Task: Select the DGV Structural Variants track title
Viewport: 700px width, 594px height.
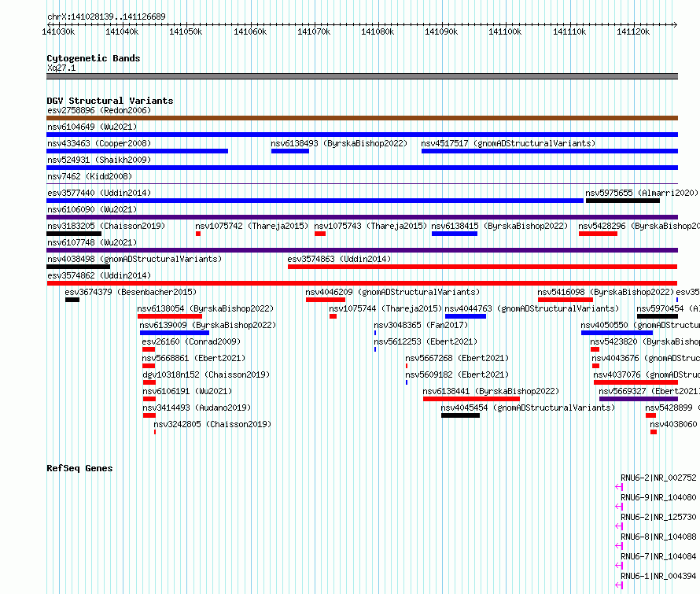Action: 110,101
